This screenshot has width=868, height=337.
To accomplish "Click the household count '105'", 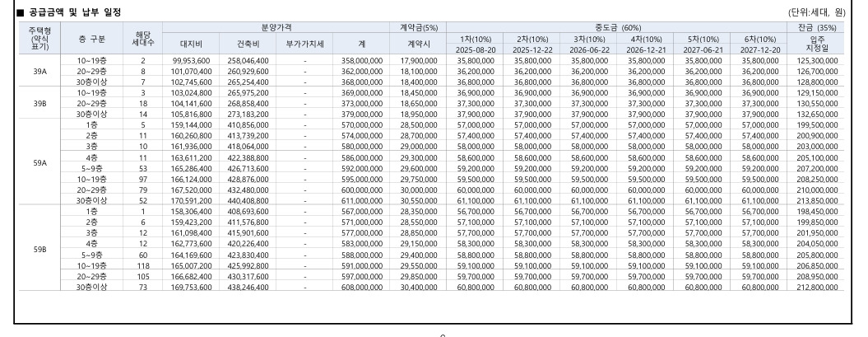I will pyautogui.click(x=143, y=276).
